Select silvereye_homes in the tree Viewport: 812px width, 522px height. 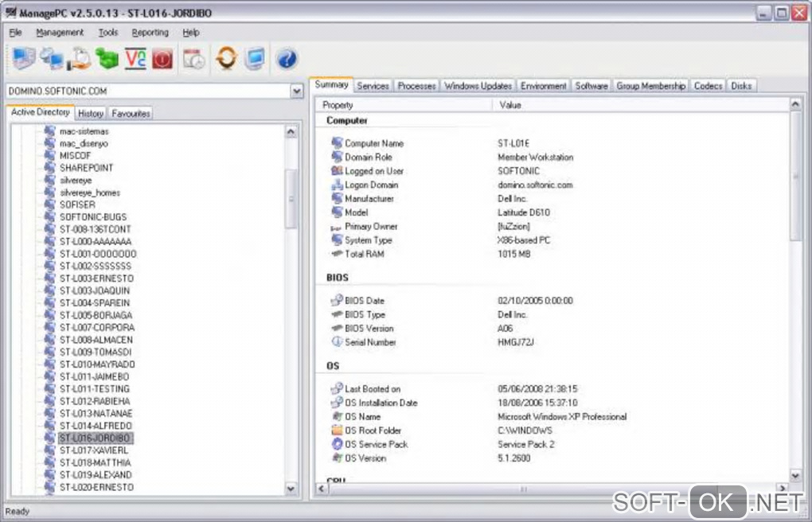click(x=90, y=192)
